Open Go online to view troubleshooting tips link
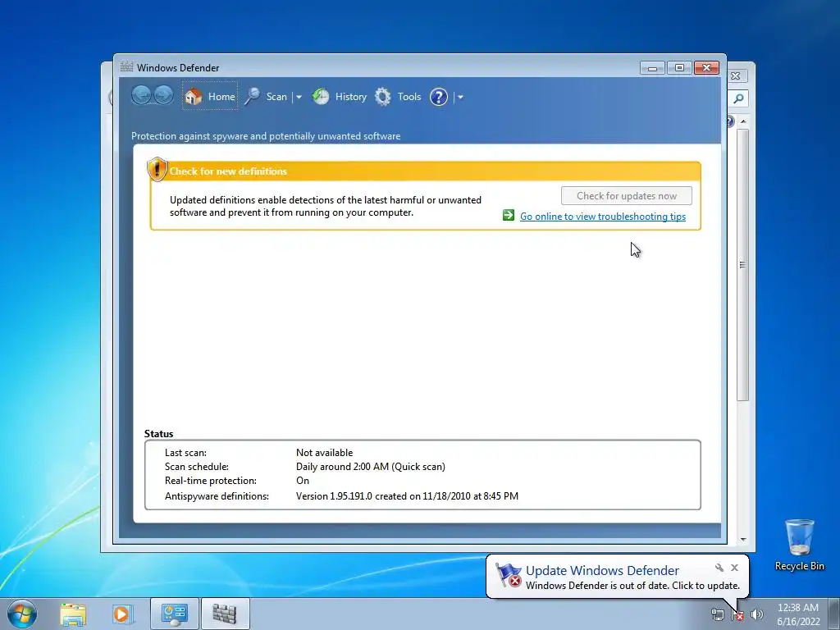The height and width of the screenshot is (630, 840). (x=603, y=217)
